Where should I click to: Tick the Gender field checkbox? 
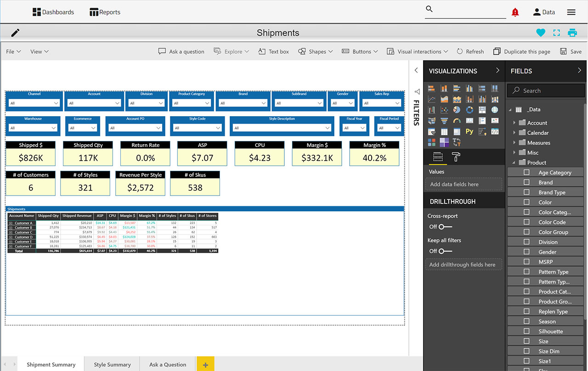(527, 252)
